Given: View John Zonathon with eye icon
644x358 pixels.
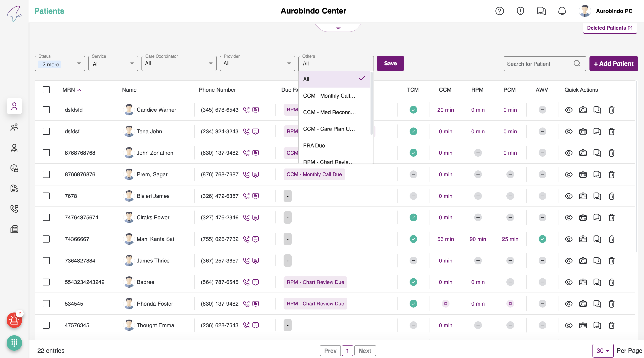Looking at the screenshot, I should pyautogui.click(x=568, y=153).
